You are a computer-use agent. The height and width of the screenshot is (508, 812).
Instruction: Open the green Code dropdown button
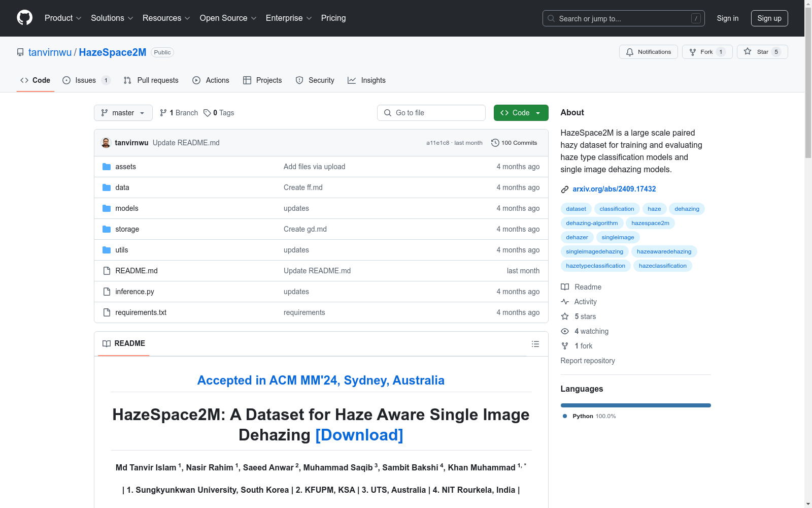point(521,113)
